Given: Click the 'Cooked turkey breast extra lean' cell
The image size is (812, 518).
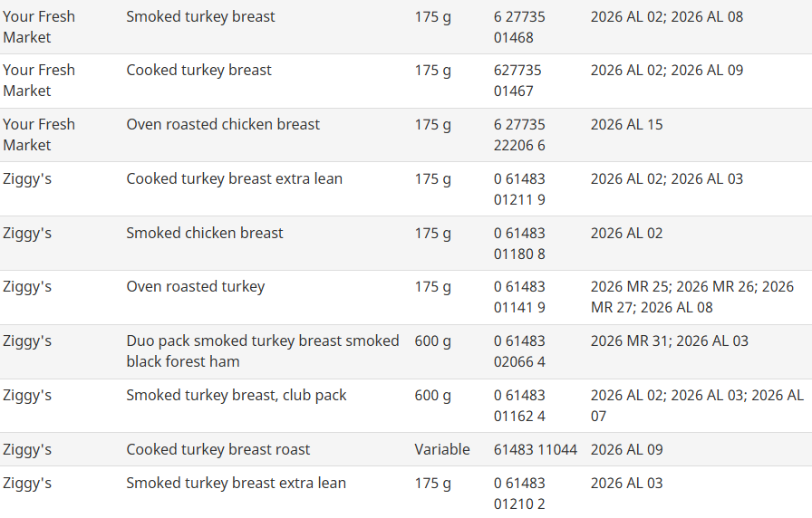Looking at the screenshot, I should click(x=235, y=179).
